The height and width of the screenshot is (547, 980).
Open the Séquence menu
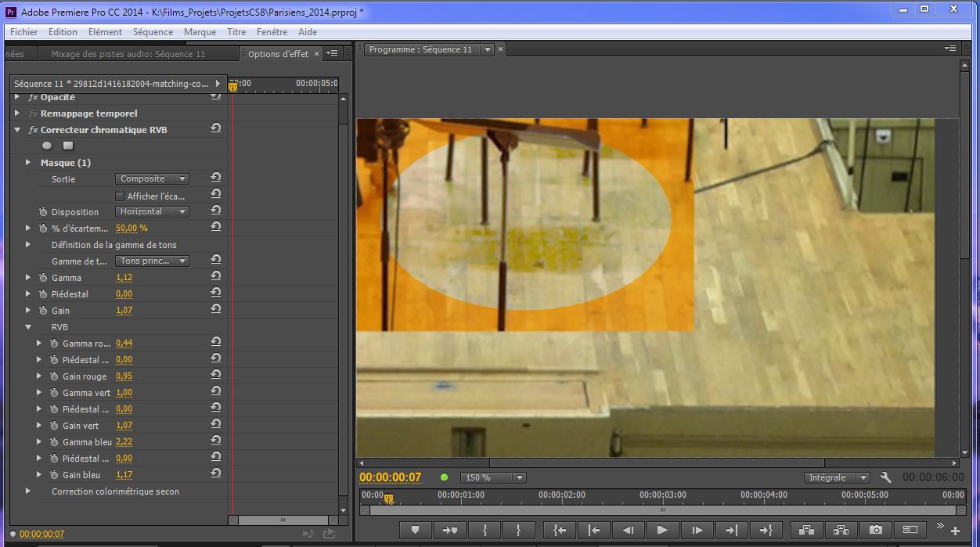click(153, 32)
